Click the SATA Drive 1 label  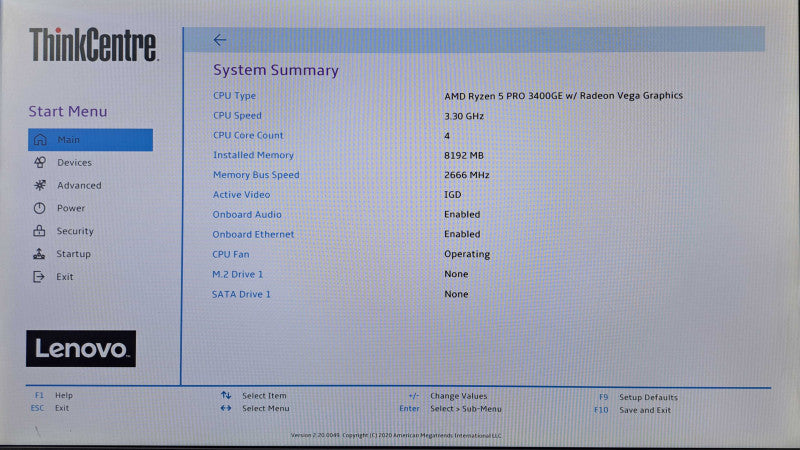click(x=241, y=294)
